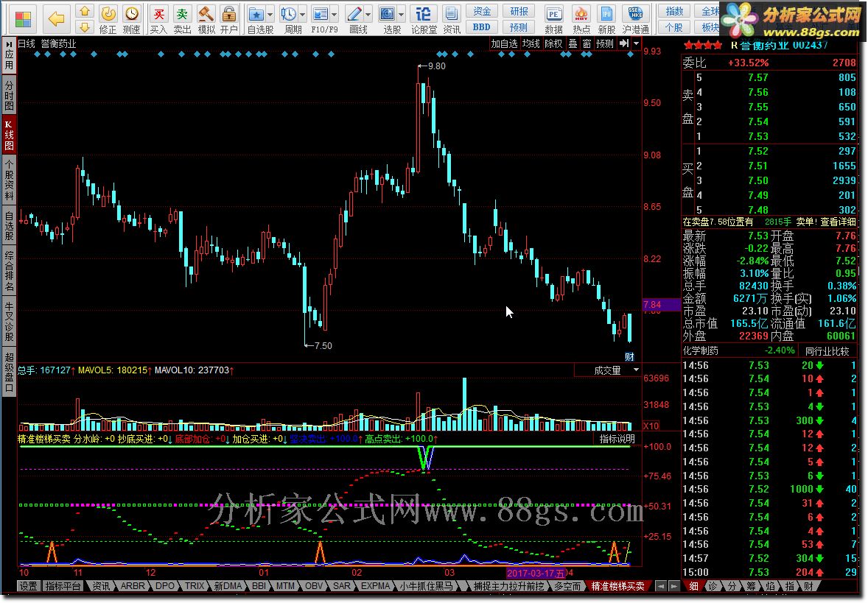The image size is (868, 603).
Task: Open the 查看详细 view details link
Action: point(838,222)
